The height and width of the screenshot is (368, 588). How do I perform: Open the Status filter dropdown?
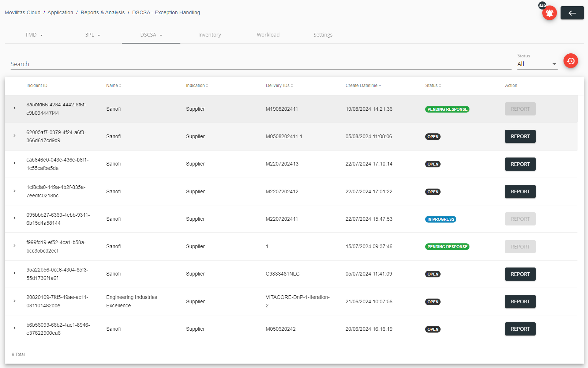point(537,64)
